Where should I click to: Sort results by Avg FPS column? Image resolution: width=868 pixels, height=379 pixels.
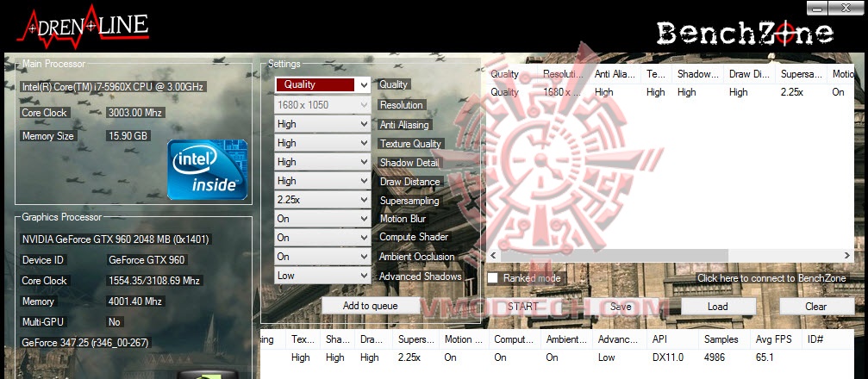776,339
